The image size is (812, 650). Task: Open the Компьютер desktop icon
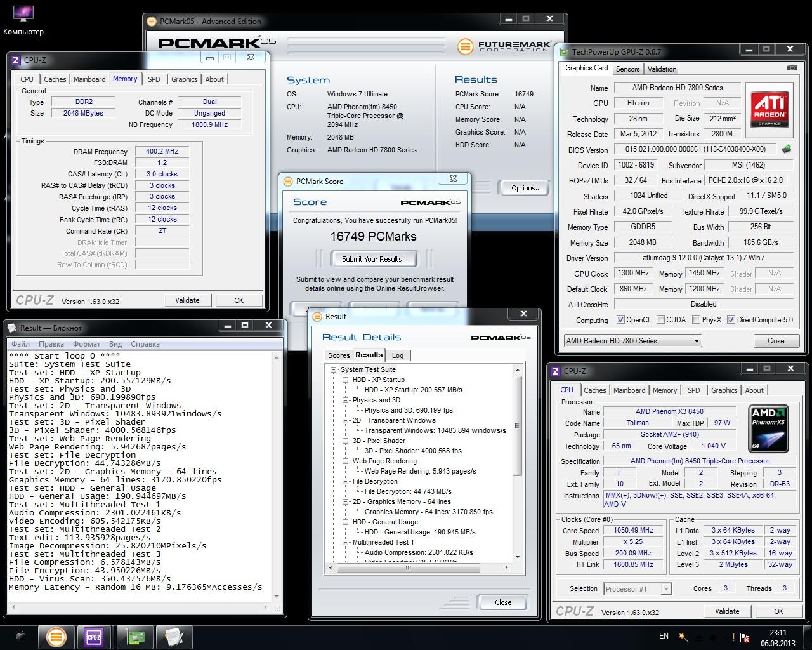[x=23, y=20]
